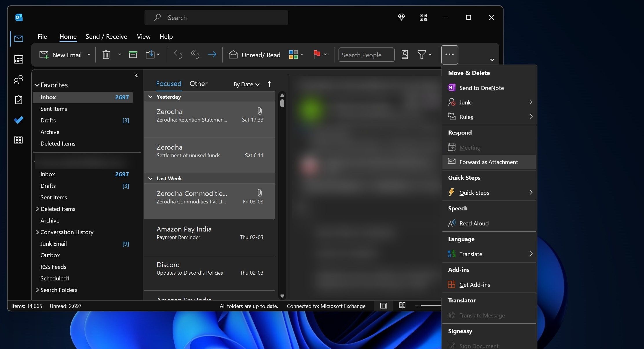Expand the Search Folders tree item

pos(37,290)
